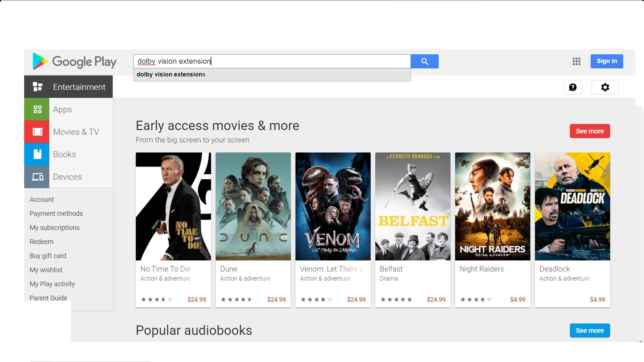
Task: Click the red See more button
Action: 590,131
